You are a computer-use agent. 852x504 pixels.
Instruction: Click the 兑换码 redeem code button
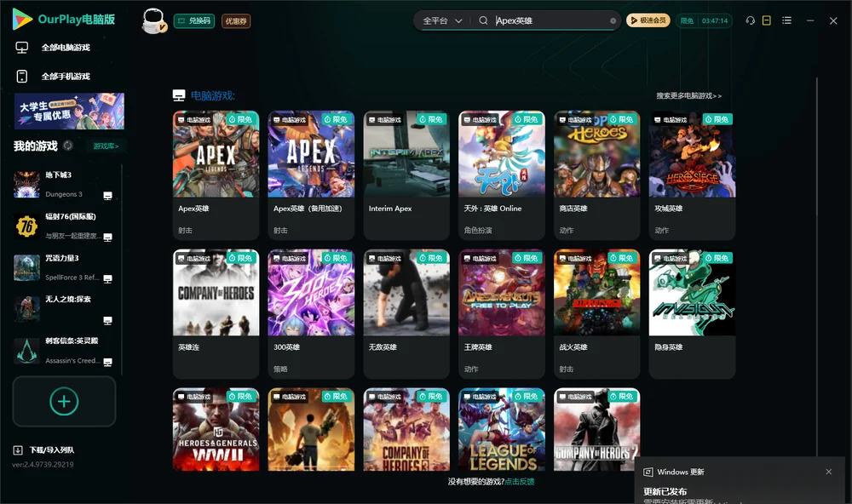point(194,21)
